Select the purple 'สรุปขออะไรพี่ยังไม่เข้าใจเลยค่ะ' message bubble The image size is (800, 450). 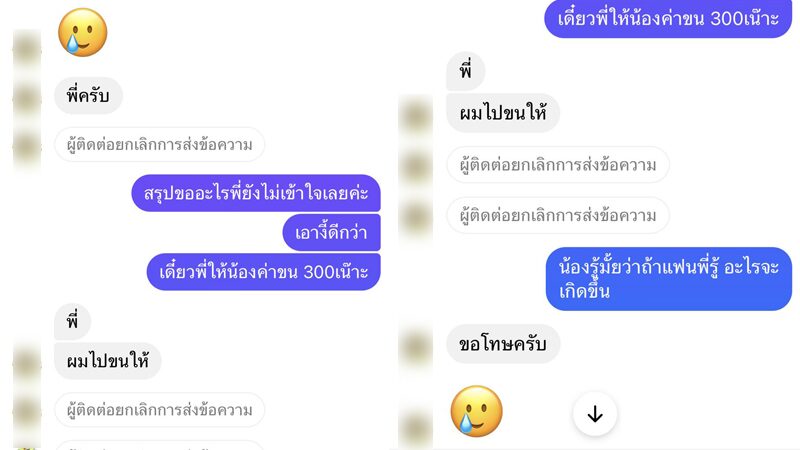[256, 193]
